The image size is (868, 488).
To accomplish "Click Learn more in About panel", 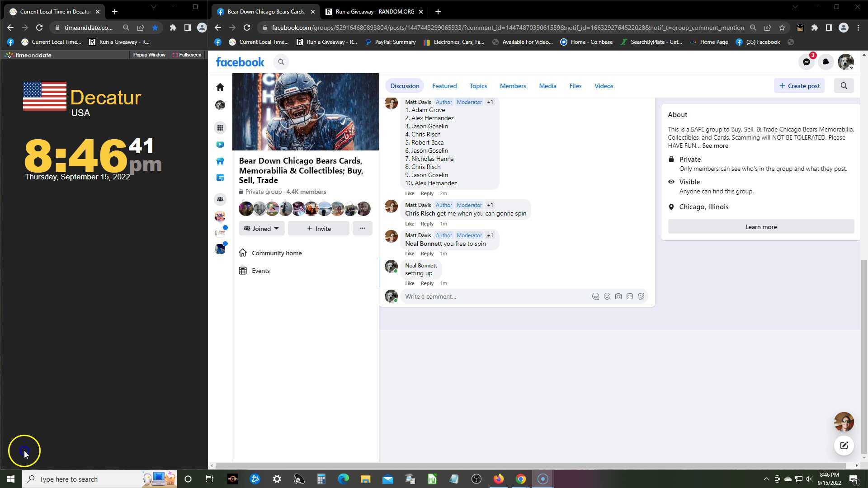I will tap(761, 227).
